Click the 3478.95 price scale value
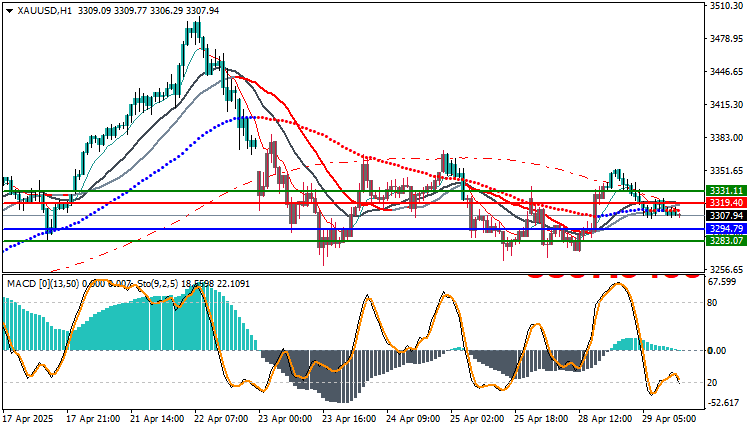The height and width of the screenshot is (430, 750). [x=727, y=39]
